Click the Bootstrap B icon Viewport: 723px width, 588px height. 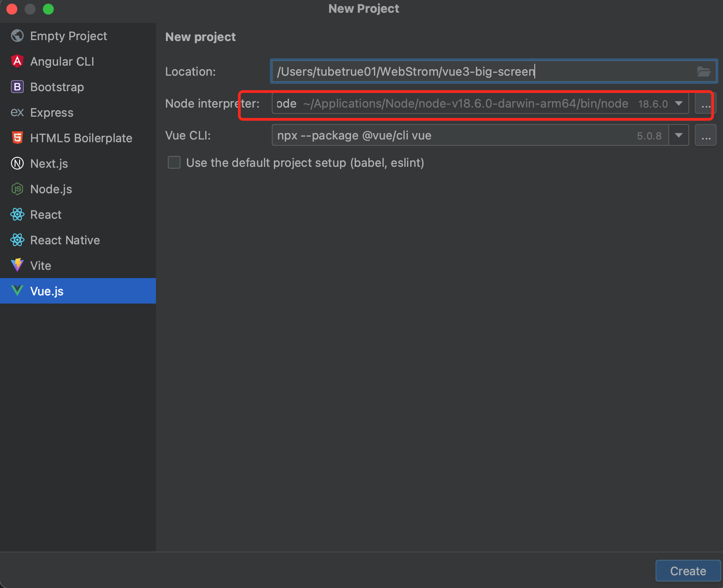[17, 87]
